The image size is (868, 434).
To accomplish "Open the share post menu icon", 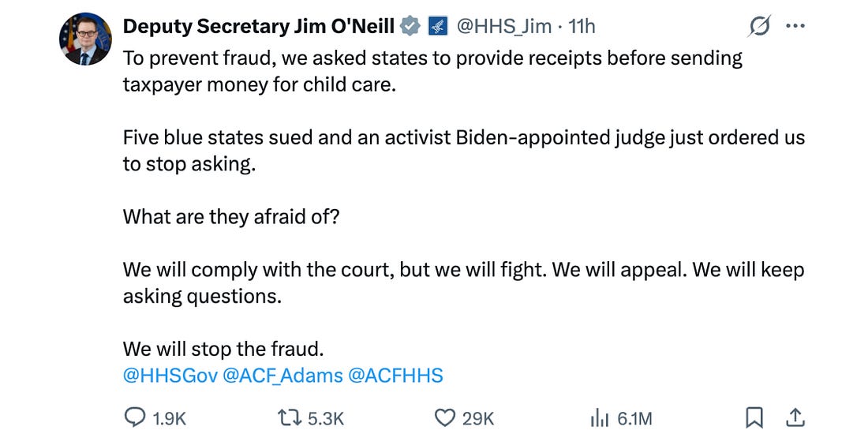I will pos(795,417).
